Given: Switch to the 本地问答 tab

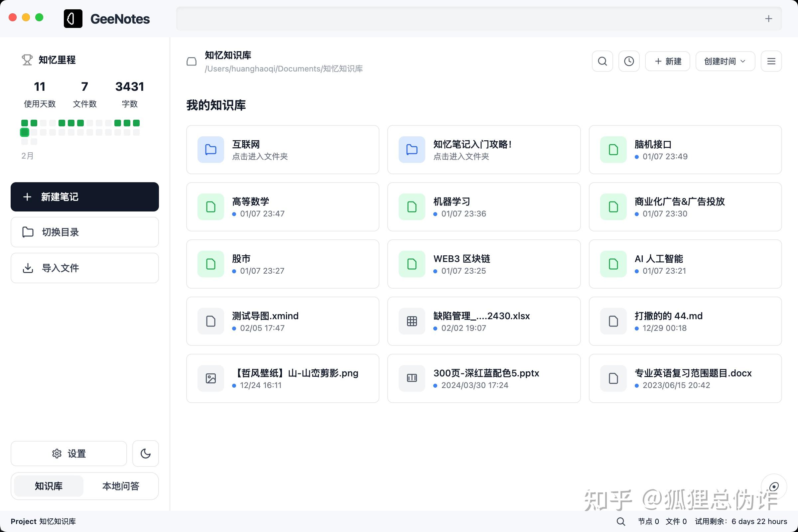Looking at the screenshot, I should click(121, 486).
